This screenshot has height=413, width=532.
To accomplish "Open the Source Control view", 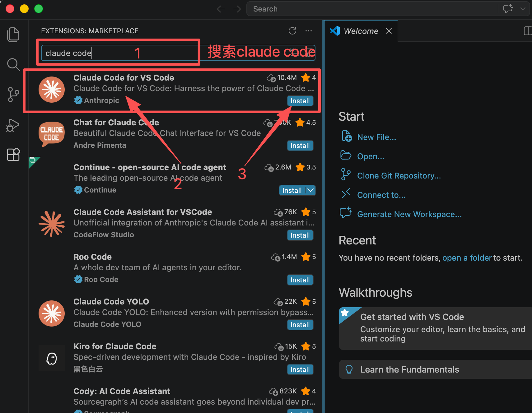I will pyautogui.click(x=13, y=94).
